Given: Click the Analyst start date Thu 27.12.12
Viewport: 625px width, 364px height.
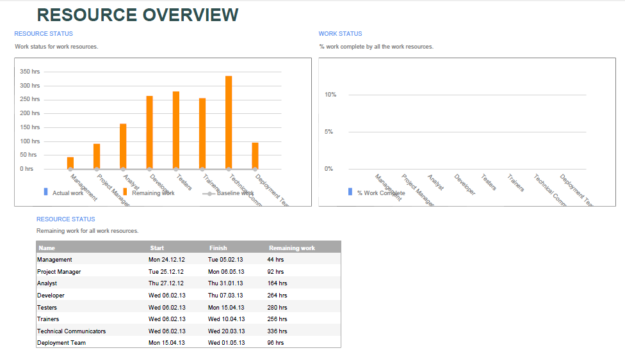Looking at the screenshot, I should coord(166,283).
